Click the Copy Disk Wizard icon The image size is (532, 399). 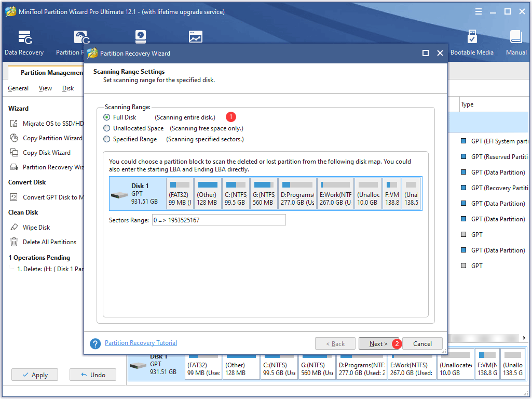[14, 152]
